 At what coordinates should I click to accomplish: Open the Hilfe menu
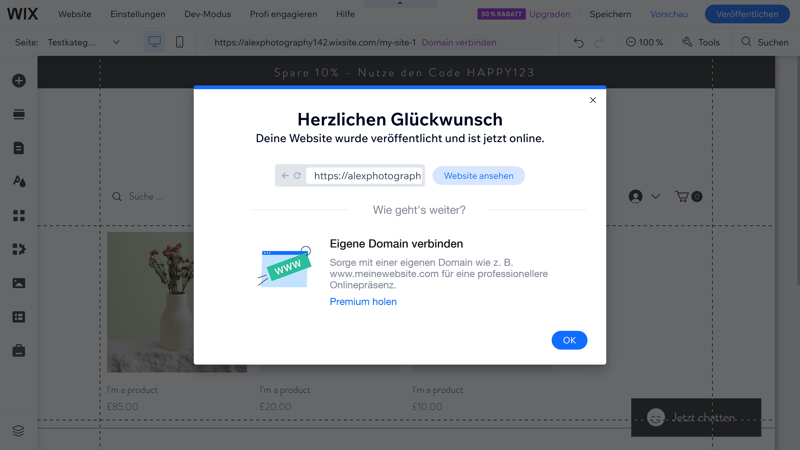345,14
